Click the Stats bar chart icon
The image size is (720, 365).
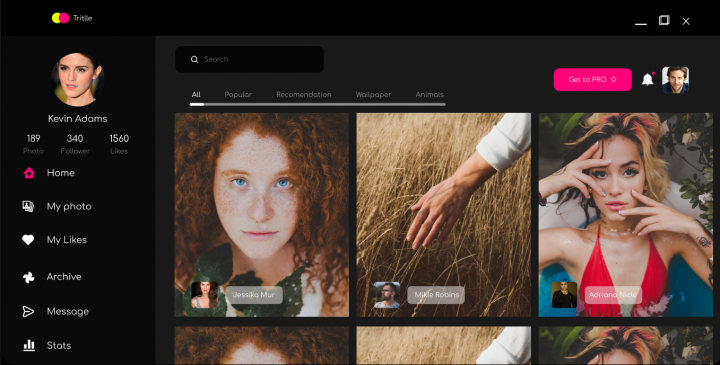coord(29,345)
